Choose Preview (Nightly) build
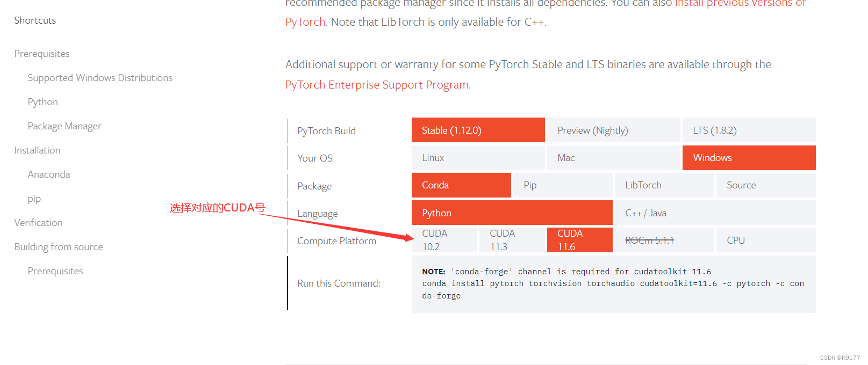 (613, 130)
